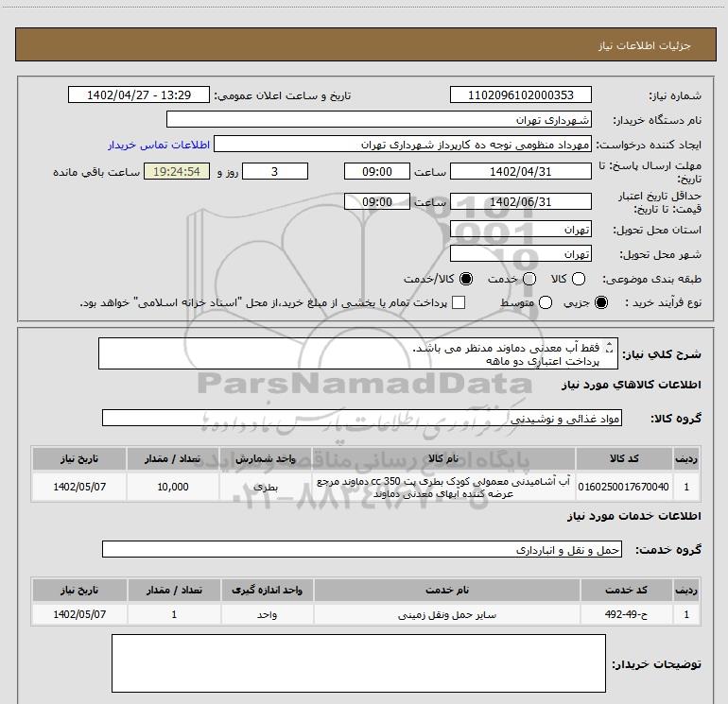Click the سایر حمل ونقل زمینی service cell
The width and height of the screenshot is (728, 704).
pyautogui.click(x=447, y=614)
